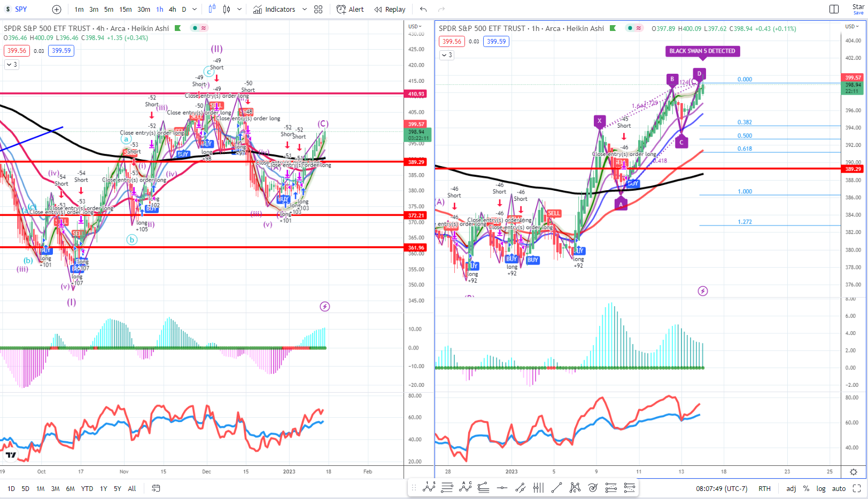Screen dimensions: 868x499
Task: Click the red 399.56 sell button on the 4h chart
Action: (x=17, y=51)
